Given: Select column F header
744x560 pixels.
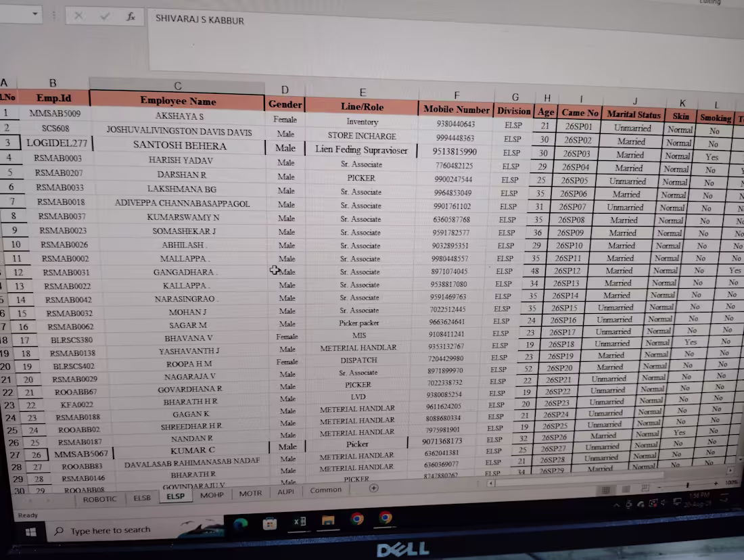Looking at the screenshot, I should coord(457,95).
